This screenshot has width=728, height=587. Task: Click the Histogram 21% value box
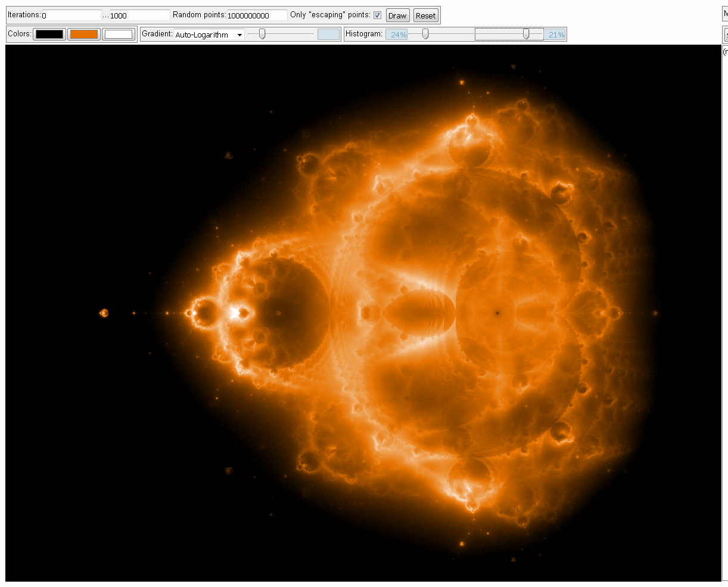pos(555,35)
